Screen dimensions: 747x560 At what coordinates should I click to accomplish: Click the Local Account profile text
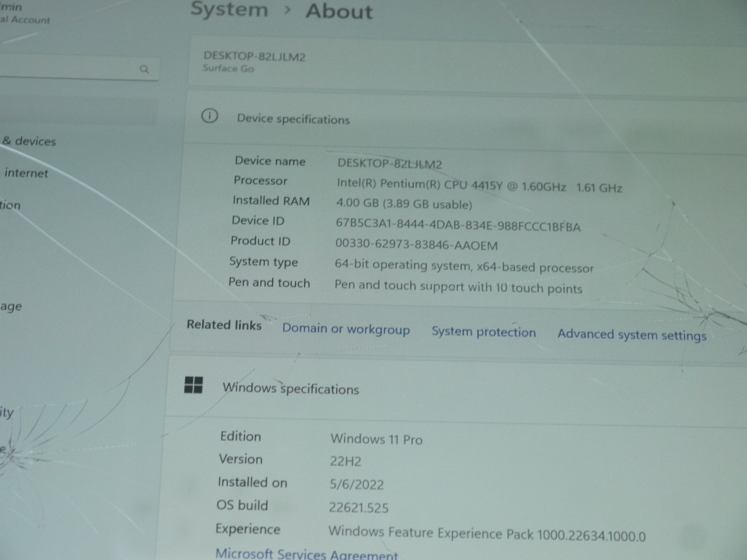24,20
